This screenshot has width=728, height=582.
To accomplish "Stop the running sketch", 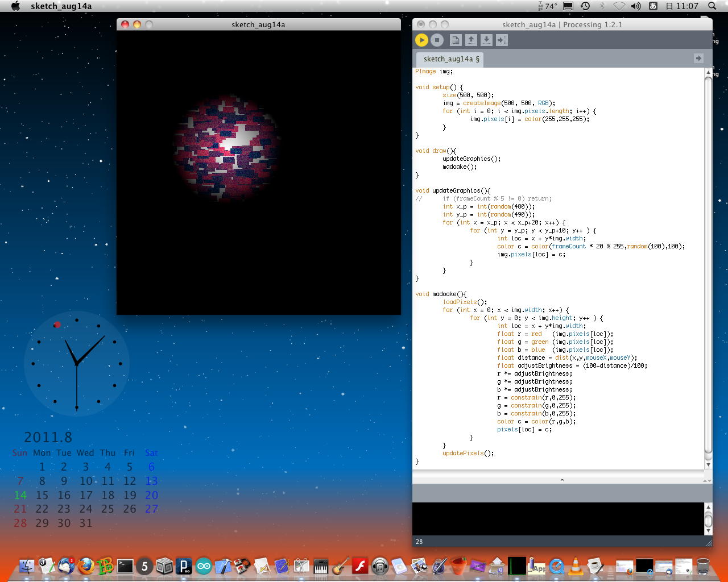I will (437, 40).
